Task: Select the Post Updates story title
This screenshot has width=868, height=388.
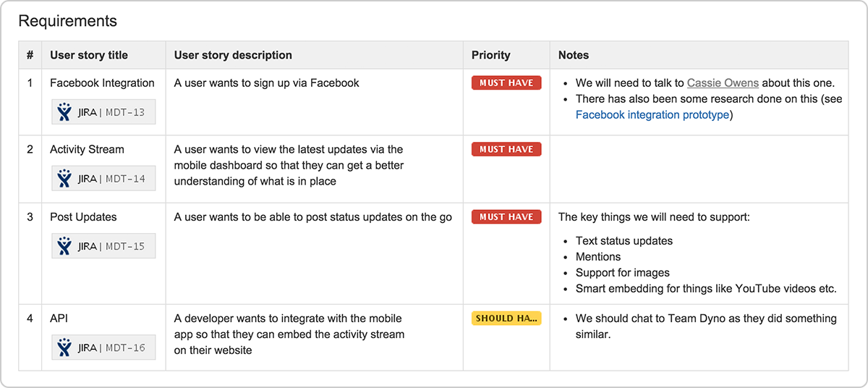Action: pyautogui.click(x=83, y=217)
